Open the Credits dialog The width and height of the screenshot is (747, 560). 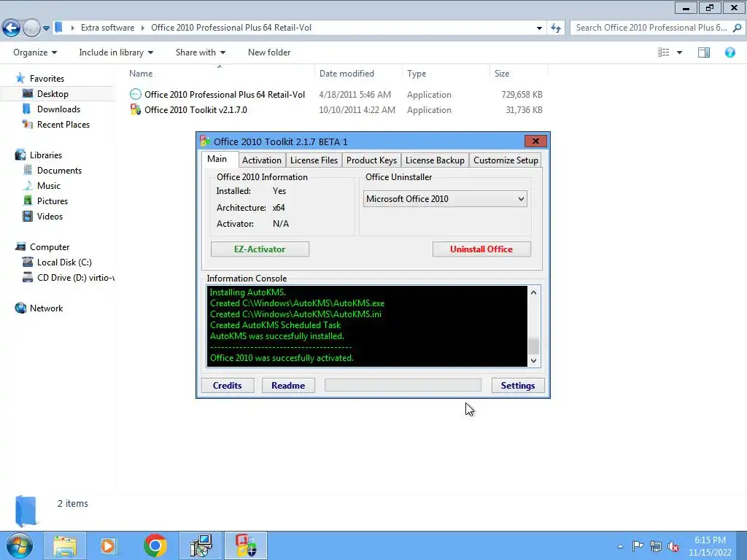[228, 385]
